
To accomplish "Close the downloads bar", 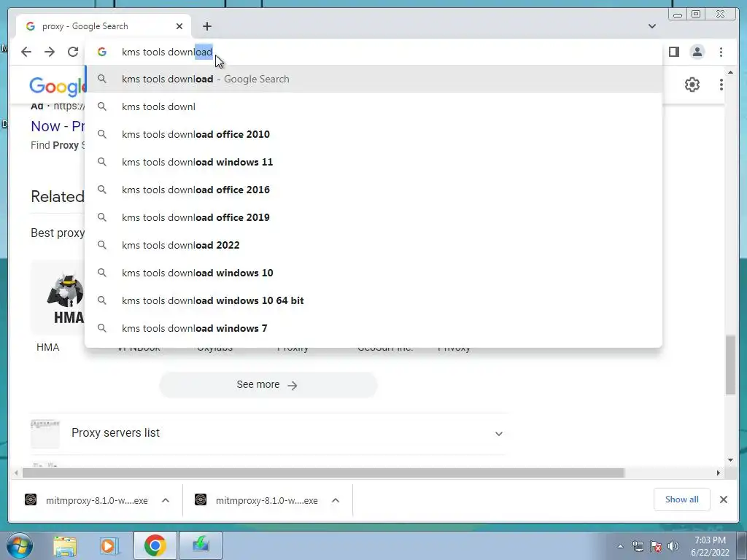I will [x=723, y=499].
